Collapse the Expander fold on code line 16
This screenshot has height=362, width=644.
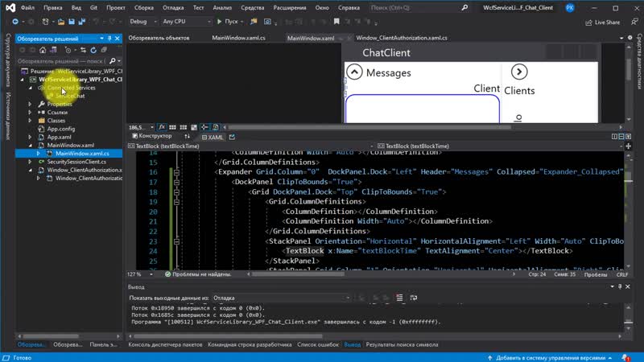[176, 172]
